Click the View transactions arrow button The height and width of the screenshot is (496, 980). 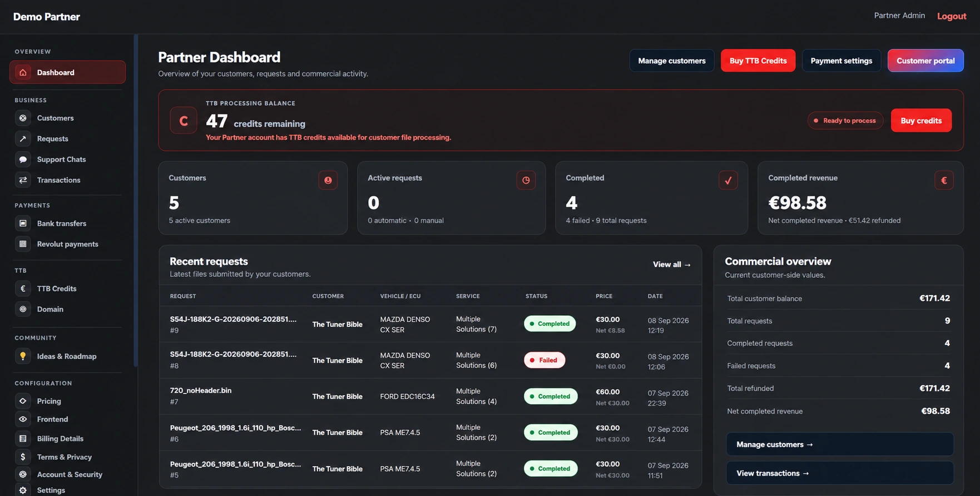pos(840,473)
